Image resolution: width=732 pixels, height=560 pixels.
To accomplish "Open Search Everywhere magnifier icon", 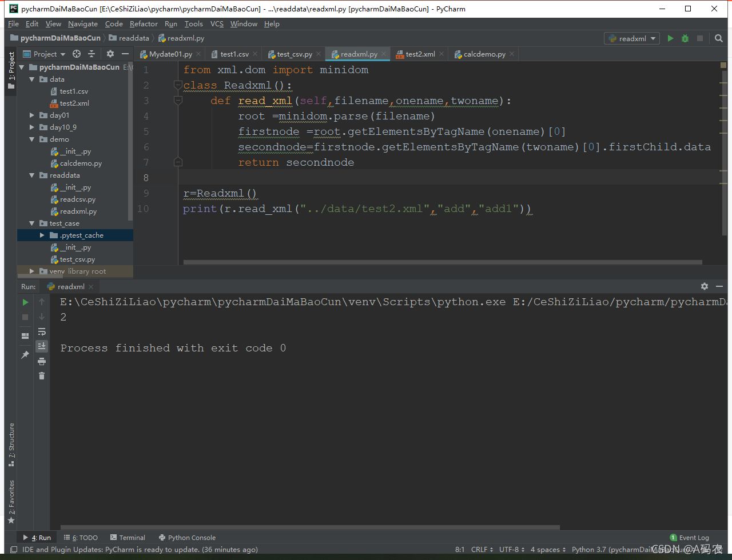I will (719, 38).
